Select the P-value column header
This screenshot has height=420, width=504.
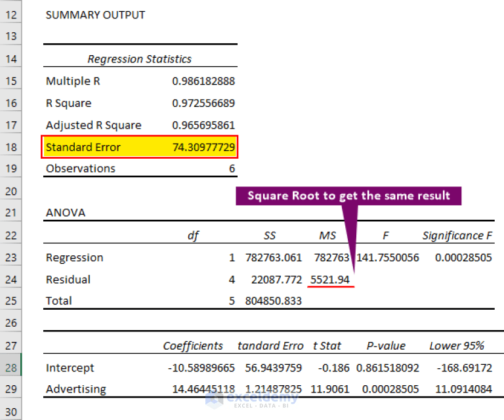point(386,346)
